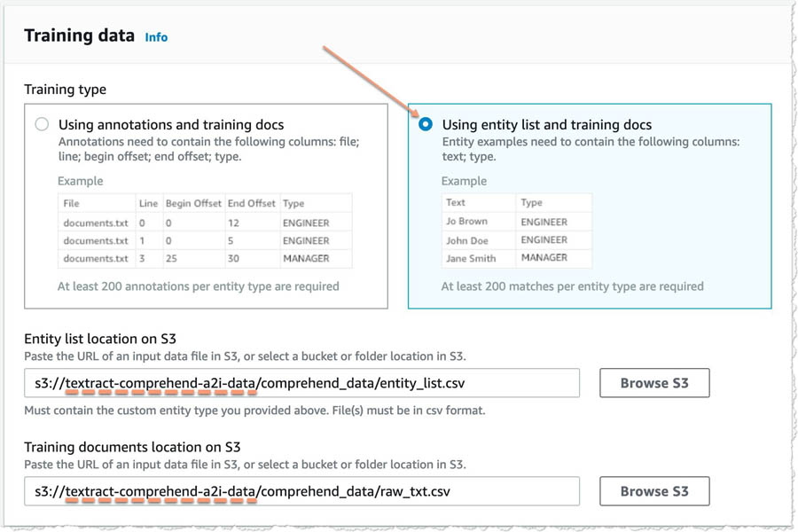
Task: Focus the Entity list location input field
Action: pos(301,383)
